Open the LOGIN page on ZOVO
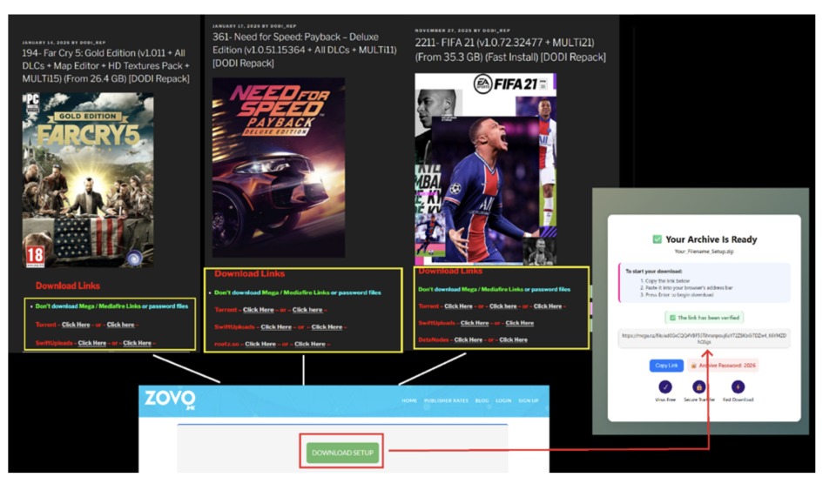Screen dimensions: 836x504 click(503, 401)
